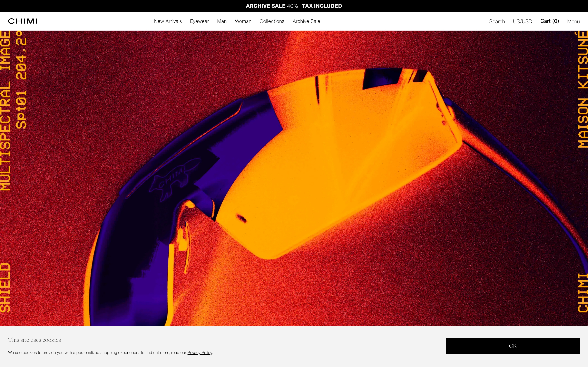Go to the Man category

coord(222,21)
